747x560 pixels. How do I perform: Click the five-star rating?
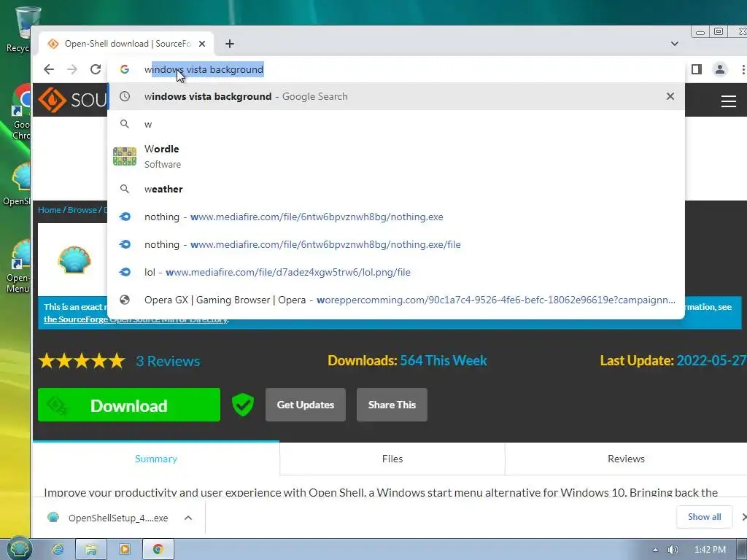(82, 361)
